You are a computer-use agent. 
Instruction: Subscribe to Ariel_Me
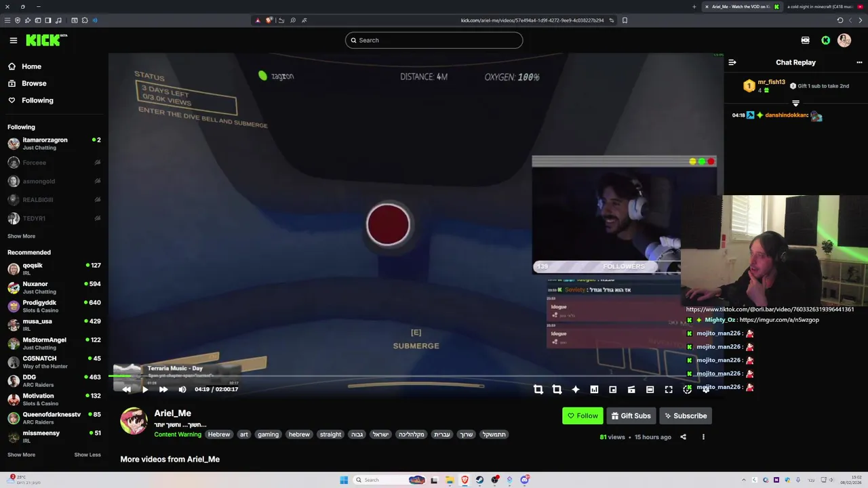tap(685, 416)
